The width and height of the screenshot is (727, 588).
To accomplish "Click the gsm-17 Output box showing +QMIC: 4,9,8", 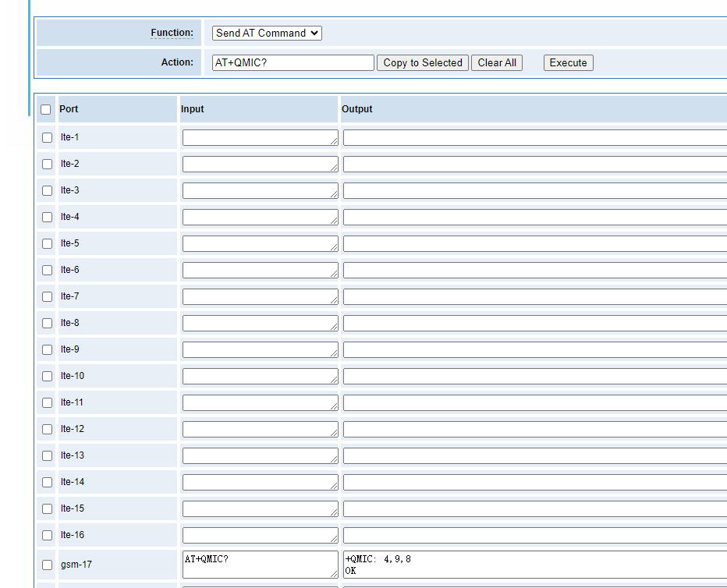I will (x=535, y=565).
